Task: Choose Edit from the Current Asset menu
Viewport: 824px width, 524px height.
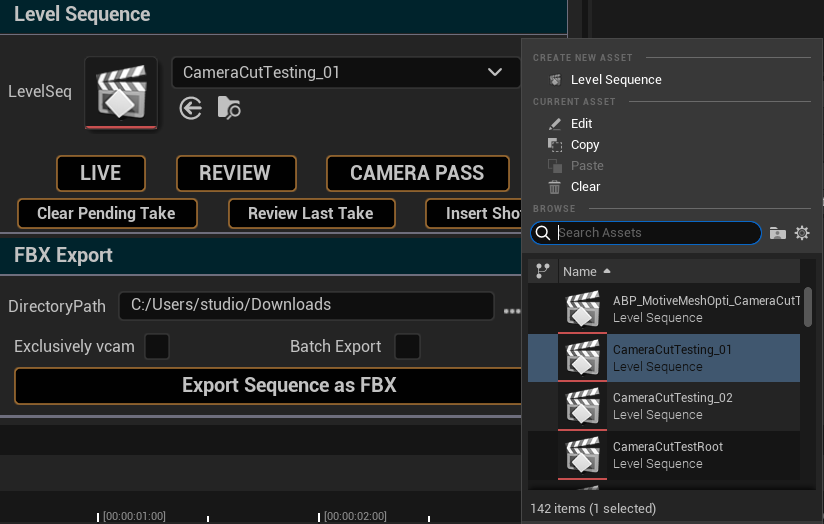Action: click(x=581, y=124)
